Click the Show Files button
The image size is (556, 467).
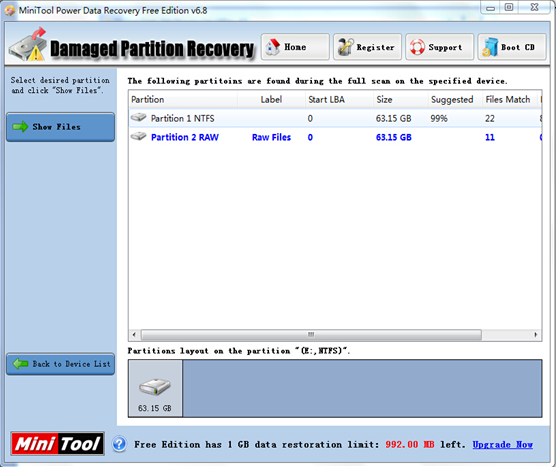pos(60,127)
